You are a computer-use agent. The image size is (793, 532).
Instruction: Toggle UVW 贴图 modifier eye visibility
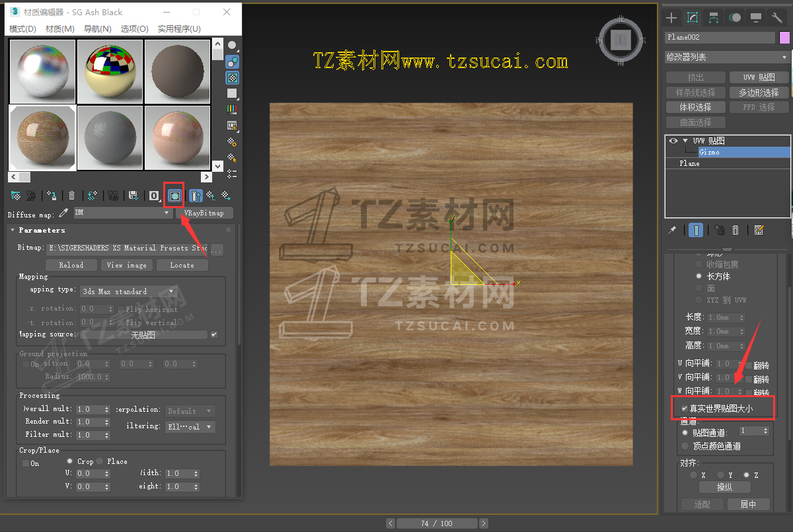(673, 141)
